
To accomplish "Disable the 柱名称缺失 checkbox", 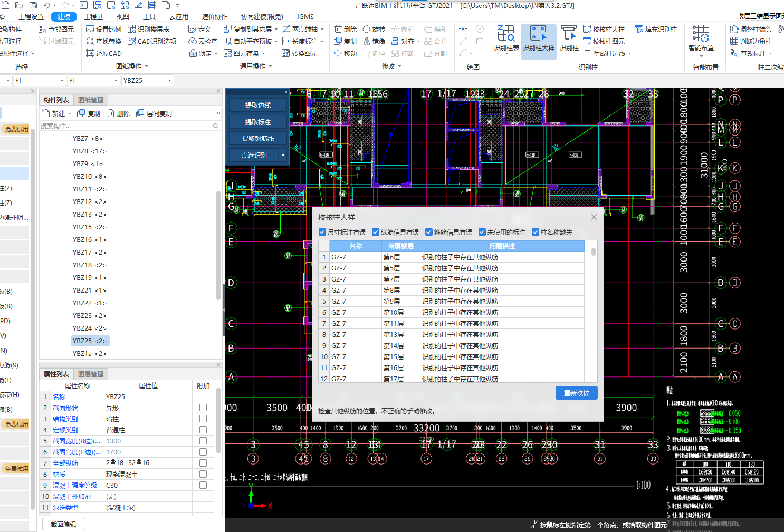I will [x=536, y=232].
